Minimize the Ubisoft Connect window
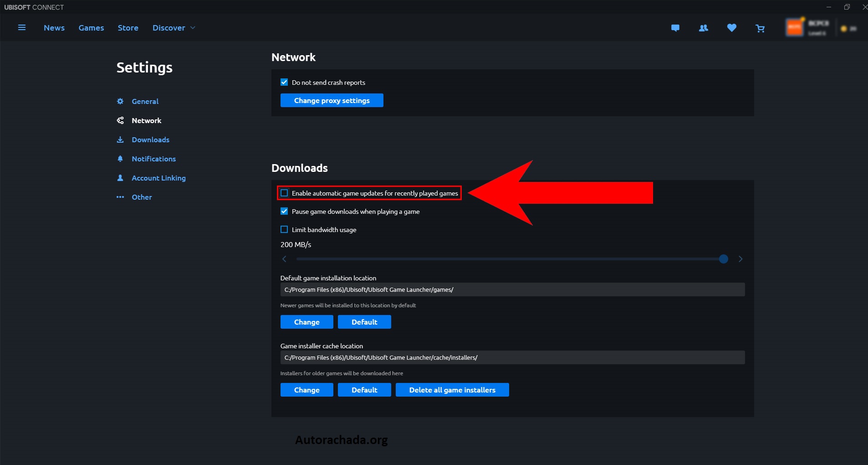 pos(829,7)
